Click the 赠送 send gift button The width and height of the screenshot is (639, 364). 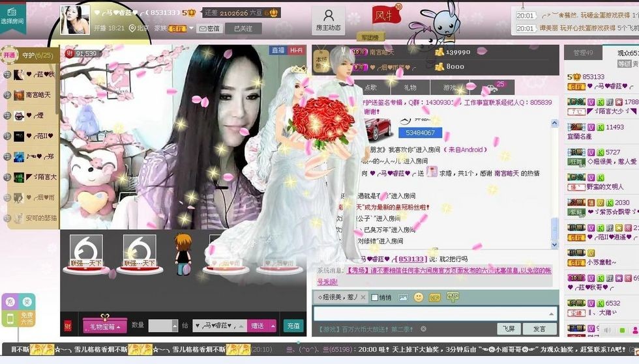click(258, 326)
